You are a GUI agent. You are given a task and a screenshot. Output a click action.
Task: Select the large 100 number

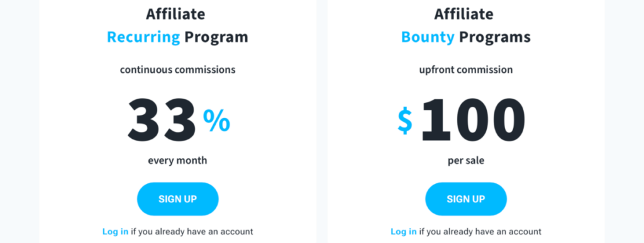[x=472, y=120]
